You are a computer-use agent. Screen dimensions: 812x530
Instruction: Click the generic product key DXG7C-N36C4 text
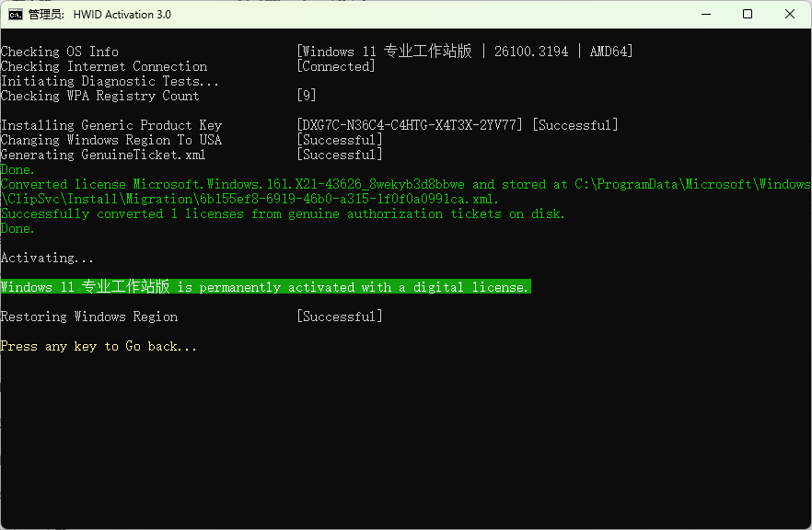pyautogui.click(x=411, y=125)
